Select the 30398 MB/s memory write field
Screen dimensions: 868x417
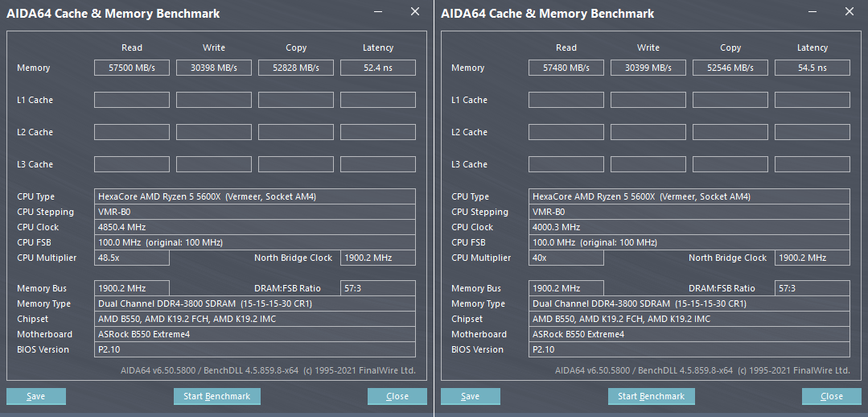click(214, 68)
